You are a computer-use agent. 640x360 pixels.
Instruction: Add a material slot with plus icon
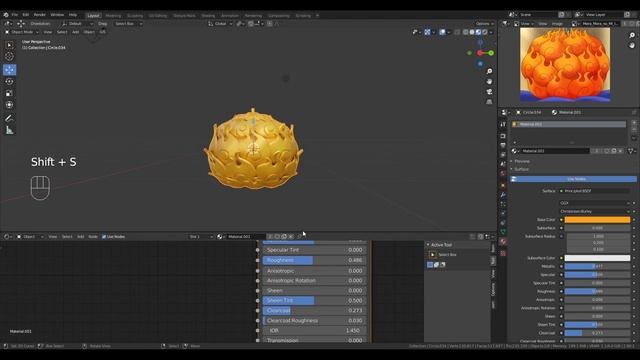click(x=634, y=122)
